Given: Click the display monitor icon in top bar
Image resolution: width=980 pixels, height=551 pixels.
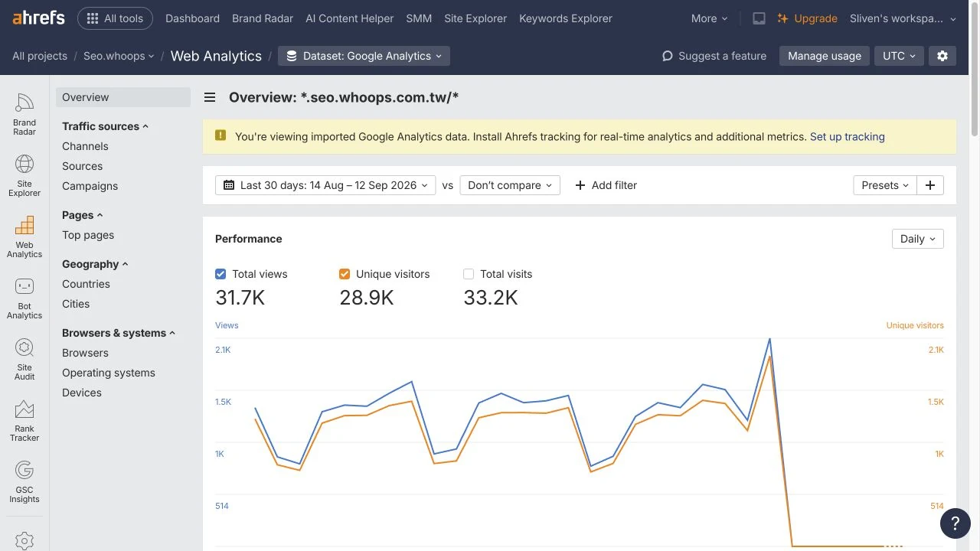Looking at the screenshot, I should (759, 18).
